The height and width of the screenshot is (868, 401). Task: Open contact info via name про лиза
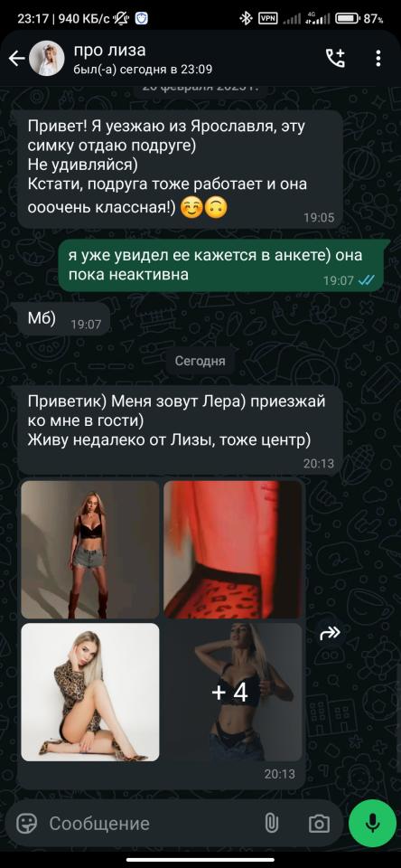pyautogui.click(x=109, y=51)
